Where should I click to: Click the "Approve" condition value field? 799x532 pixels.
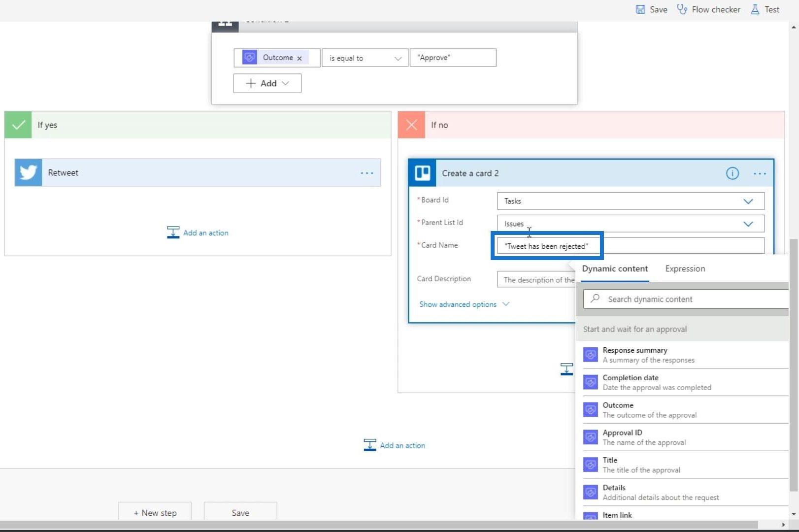[453, 58]
